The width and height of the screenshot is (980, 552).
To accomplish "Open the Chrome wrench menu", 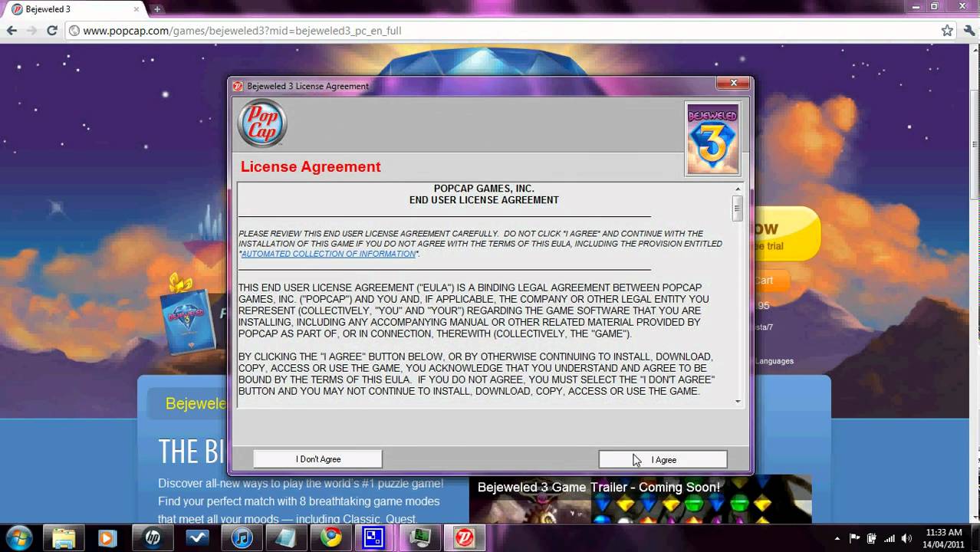I will 968,31.
